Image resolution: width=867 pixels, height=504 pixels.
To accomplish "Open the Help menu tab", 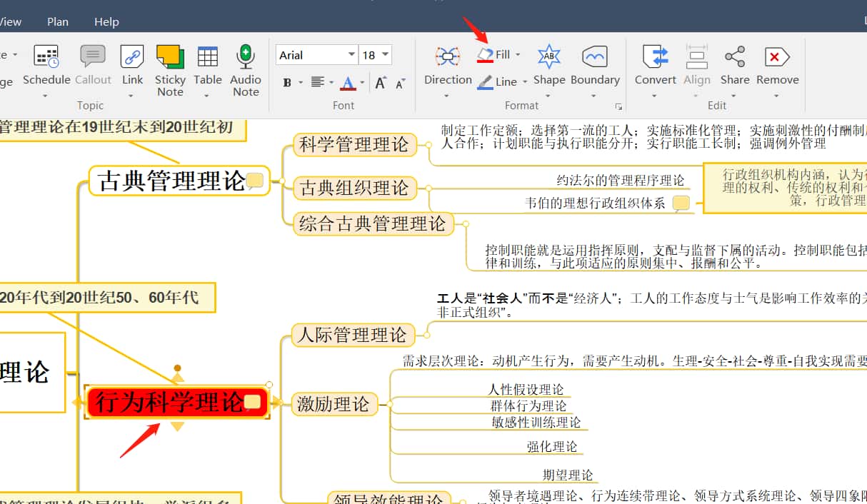I will [106, 21].
